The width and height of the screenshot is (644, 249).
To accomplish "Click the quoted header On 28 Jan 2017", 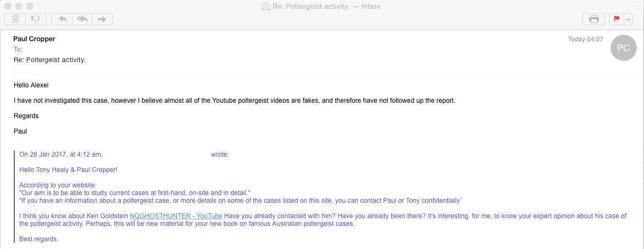I will [x=60, y=154].
